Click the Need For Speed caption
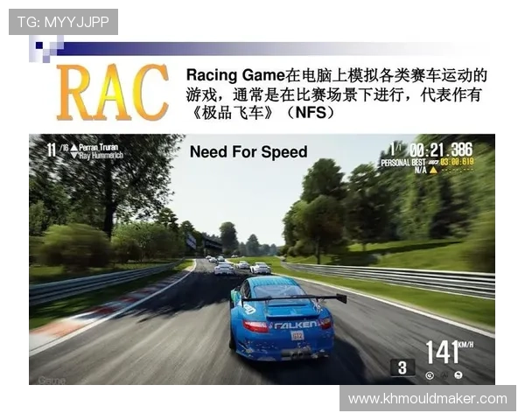 pyautogui.click(x=248, y=152)
